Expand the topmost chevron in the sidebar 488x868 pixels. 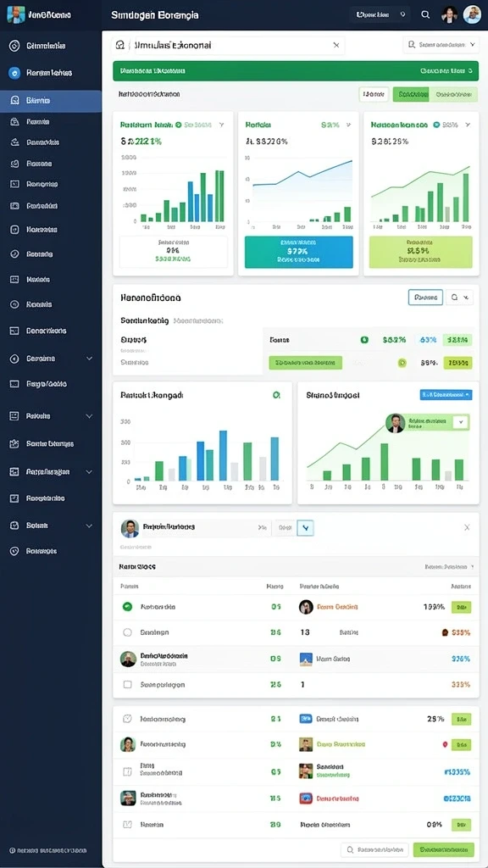coord(90,359)
